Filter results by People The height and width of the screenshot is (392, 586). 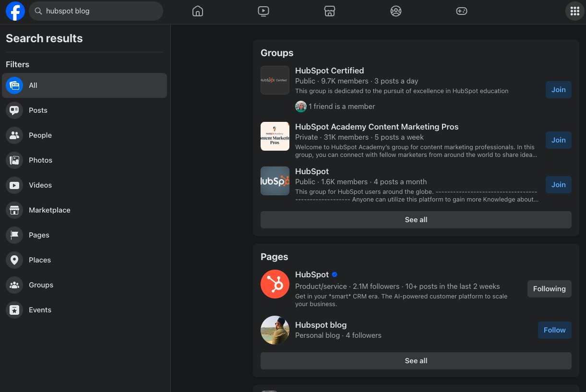pyautogui.click(x=40, y=135)
